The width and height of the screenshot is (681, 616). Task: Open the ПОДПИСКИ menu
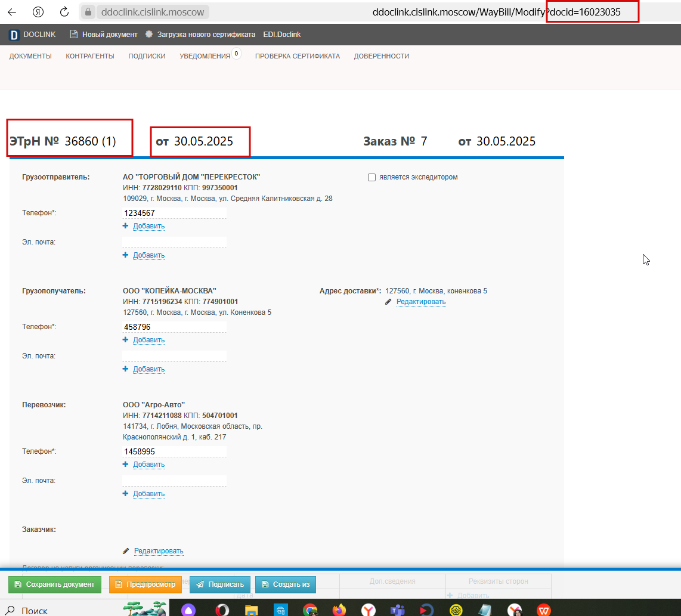(x=147, y=56)
